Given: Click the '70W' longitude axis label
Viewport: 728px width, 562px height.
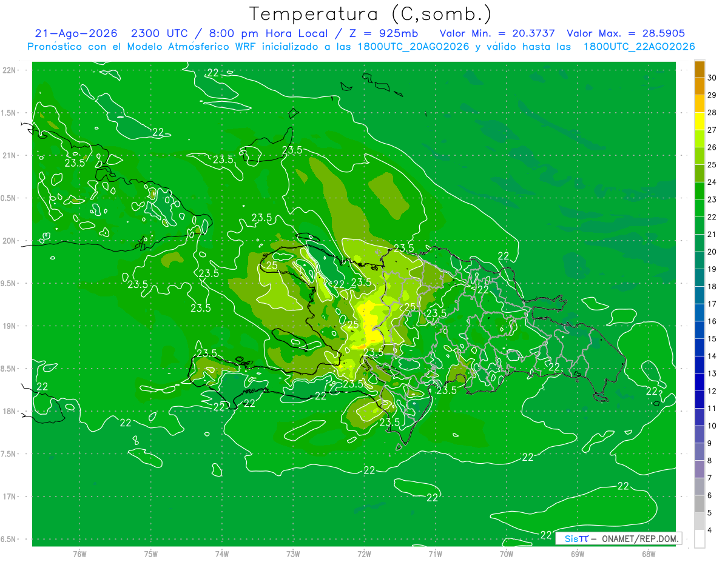Looking at the screenshot, I should (506, 554).
